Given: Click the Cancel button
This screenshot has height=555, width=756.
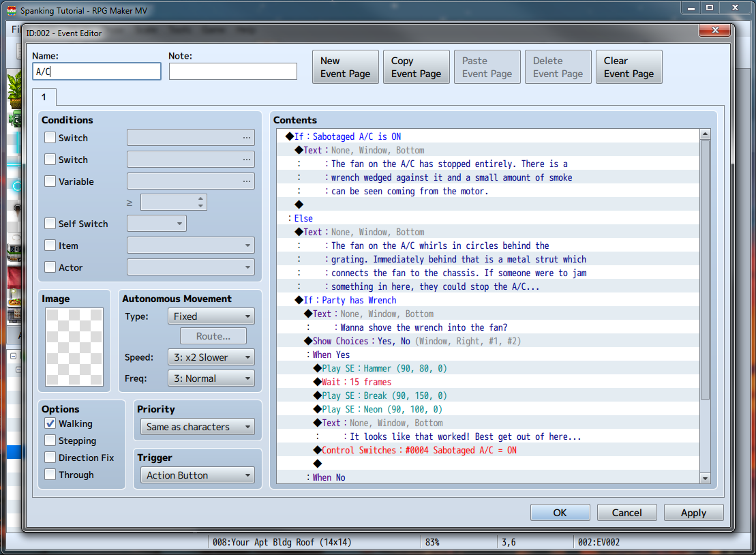Looking at the screenshot, I should tap(626, 513).
